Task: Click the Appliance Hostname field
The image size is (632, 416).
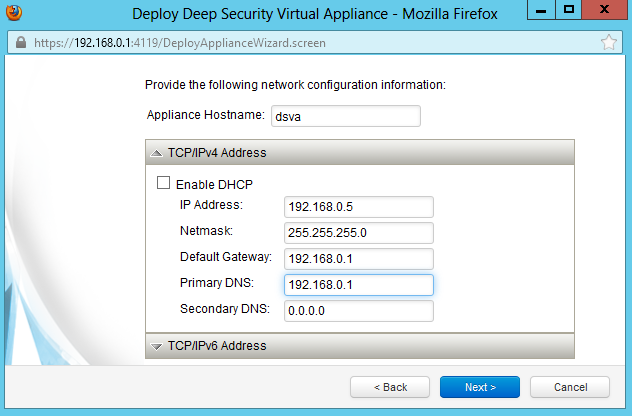Action: (x=345, y=116)
